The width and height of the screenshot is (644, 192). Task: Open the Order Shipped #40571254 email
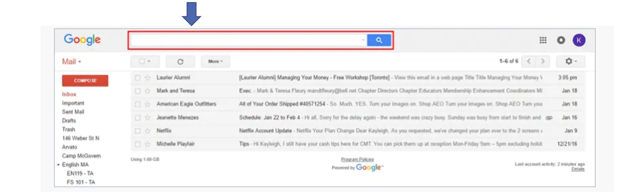358,104
